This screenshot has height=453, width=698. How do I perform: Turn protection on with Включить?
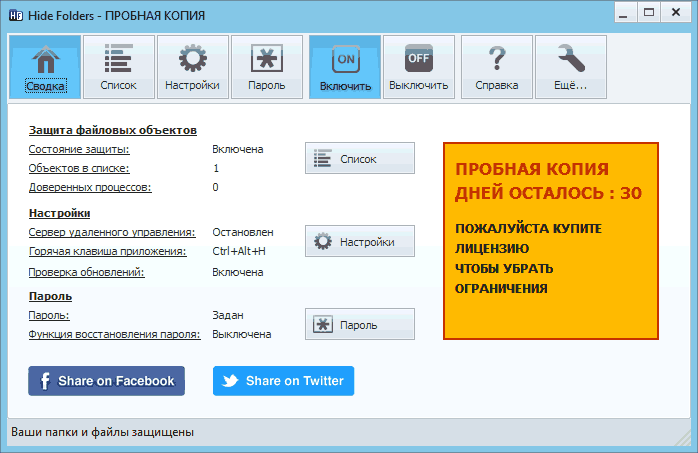(345, 67)
